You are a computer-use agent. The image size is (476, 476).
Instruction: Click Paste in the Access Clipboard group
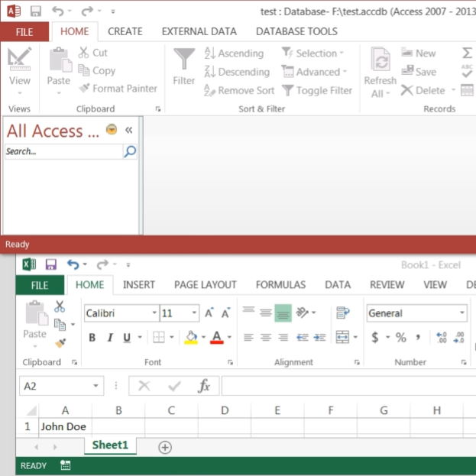(59, 71)
